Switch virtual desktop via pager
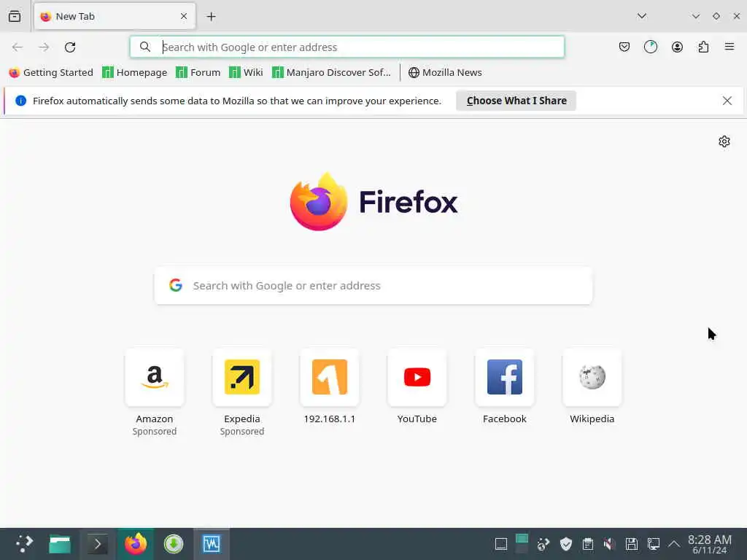The image size is (747, 560). (522, 544)
